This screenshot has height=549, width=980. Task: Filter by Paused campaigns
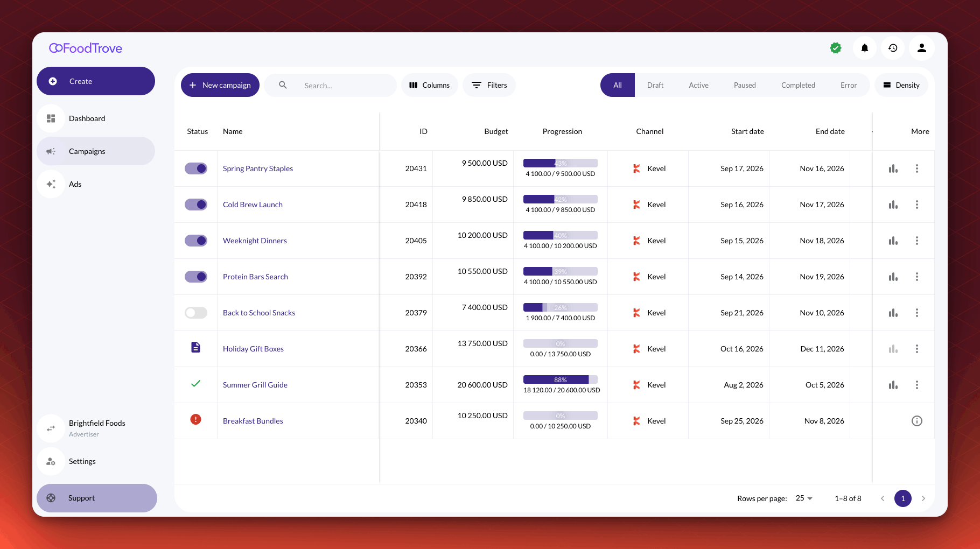[745, 85]
